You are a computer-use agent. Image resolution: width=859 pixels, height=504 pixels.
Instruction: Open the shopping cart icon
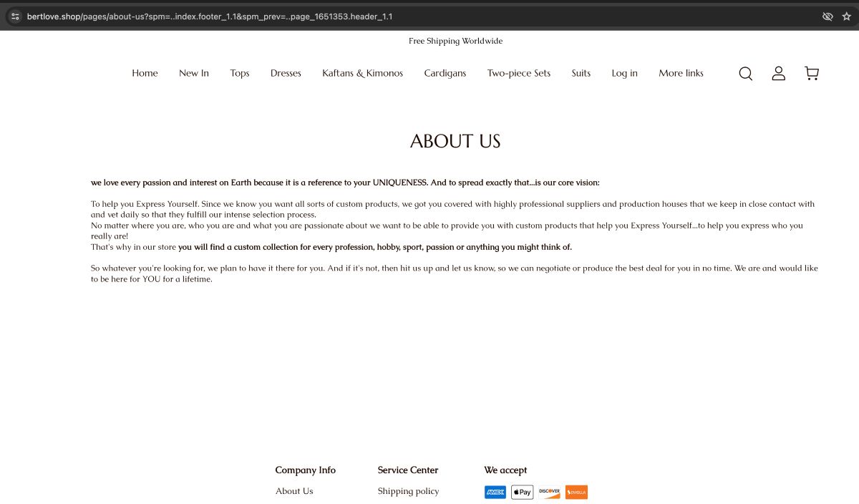click(x=812, y=73)
